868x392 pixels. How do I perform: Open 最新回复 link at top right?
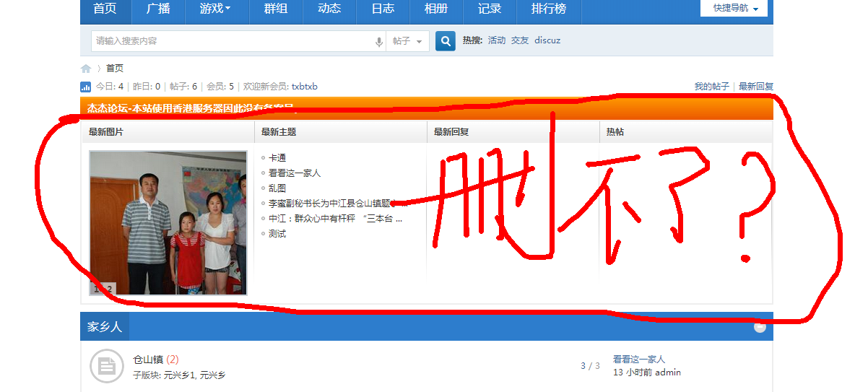pos(756,87)
